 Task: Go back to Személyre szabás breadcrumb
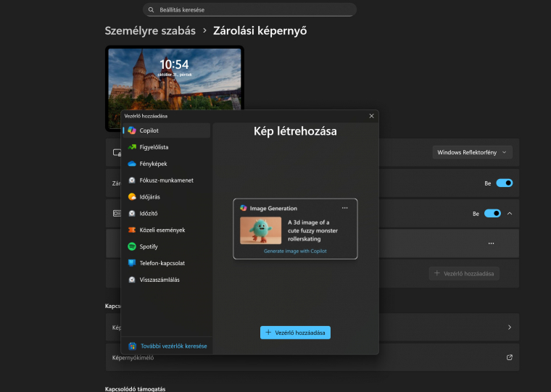pyautogui.click(x=150, y=30)
